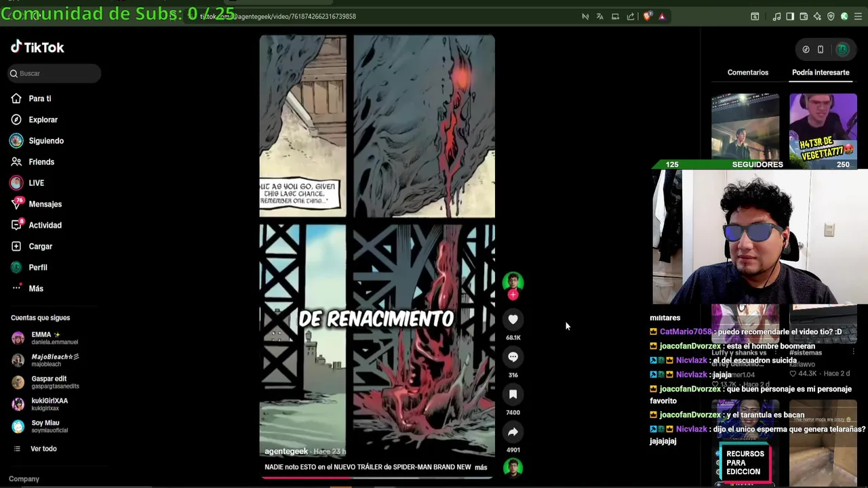Like the video with heart icon
The image size is (868, 488).
tap(513, 319)
